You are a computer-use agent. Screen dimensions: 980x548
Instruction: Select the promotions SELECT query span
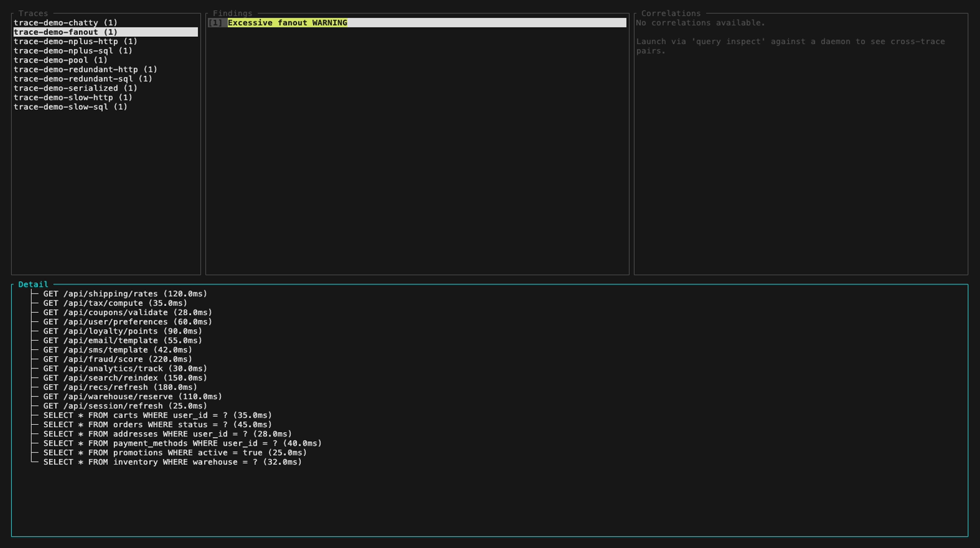175,453
